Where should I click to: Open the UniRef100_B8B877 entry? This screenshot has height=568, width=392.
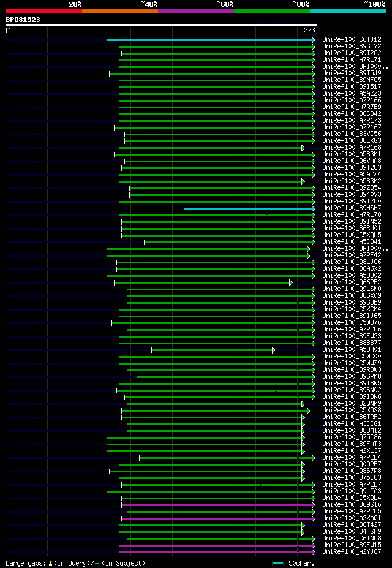352,343
